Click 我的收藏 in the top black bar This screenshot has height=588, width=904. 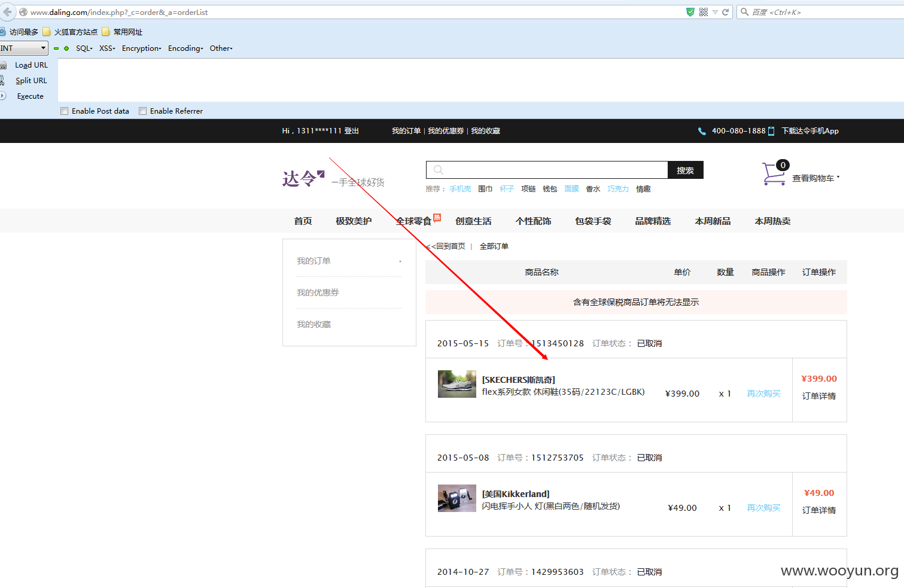pos(485,131)
